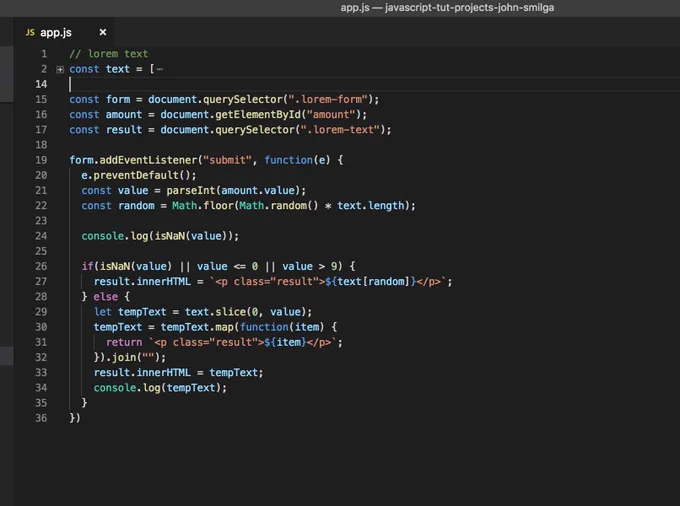Viewport: 680px width, 506px height.
Task: Click line number 14 in the gutter
Action: pos(41,84)
